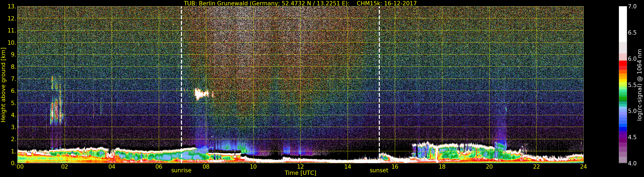Click the 'sunrise' label below the axis
Viewport: 644px width, 177px height.
pos(181,171)
